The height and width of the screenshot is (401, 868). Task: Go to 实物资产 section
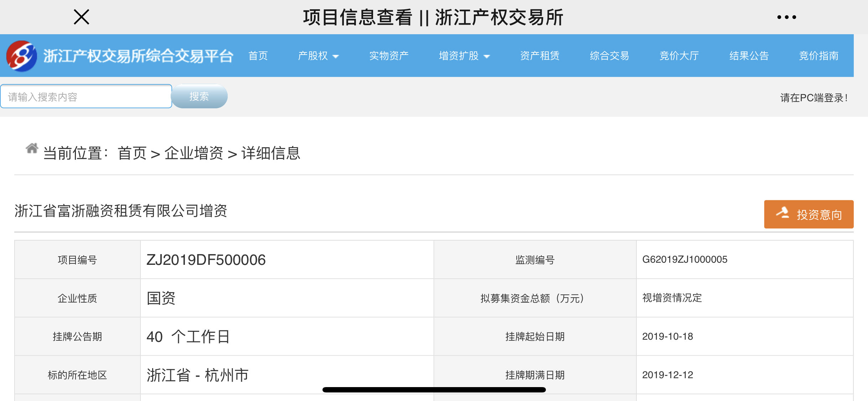pos(389,56)
